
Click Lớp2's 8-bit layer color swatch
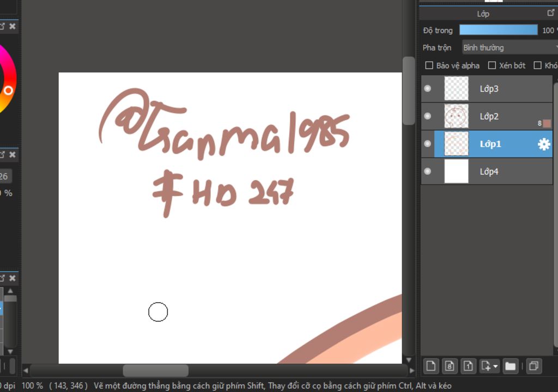(x=547, y=123)
